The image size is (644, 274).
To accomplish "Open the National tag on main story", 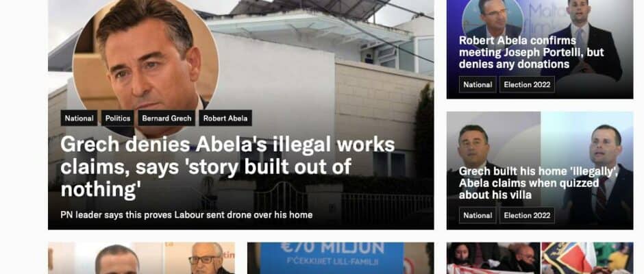I will click(x=79, y=119).
